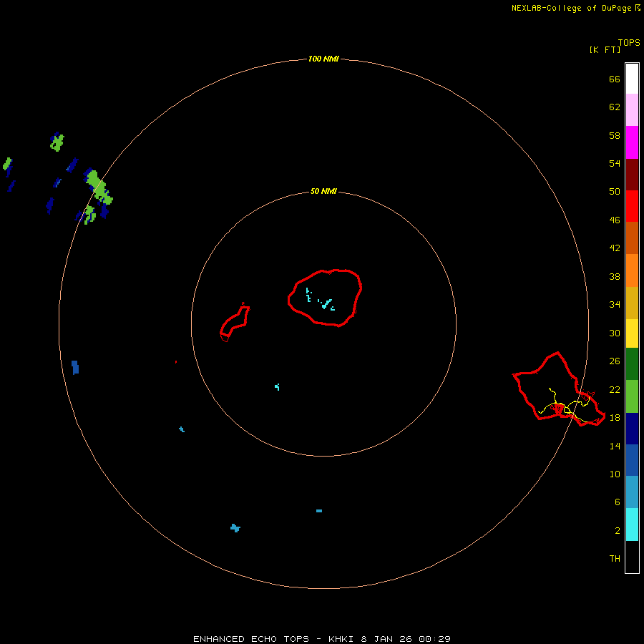Image resolution: width=644 pixels, height=644 pixels.
Task: Select the dark orange legend swatch
Action: (x=632, y=238)
